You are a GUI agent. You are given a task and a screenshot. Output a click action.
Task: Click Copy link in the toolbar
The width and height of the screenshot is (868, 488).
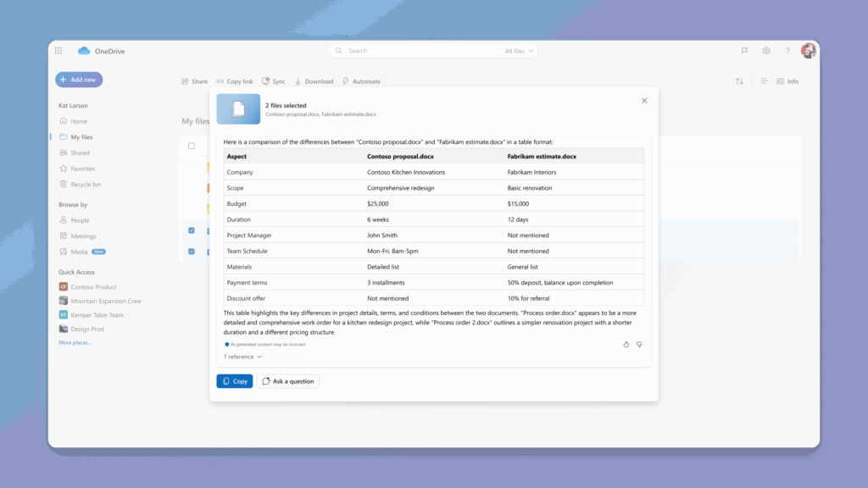click(235, 81)
